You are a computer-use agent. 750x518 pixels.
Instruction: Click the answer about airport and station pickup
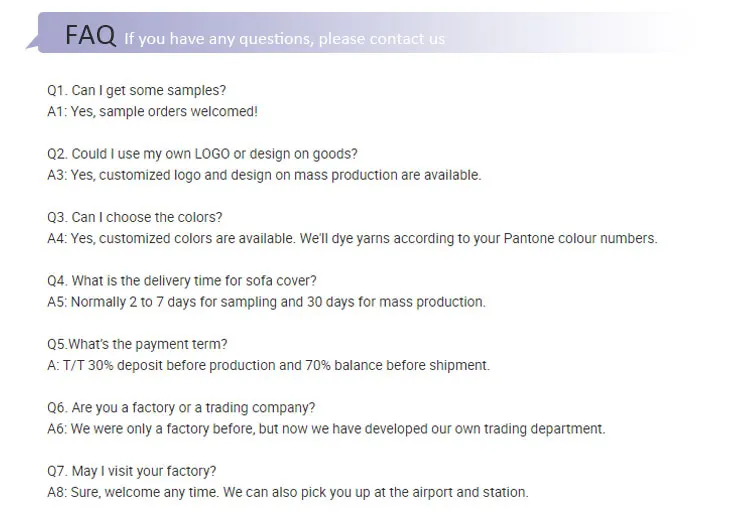tap(288, 492)
